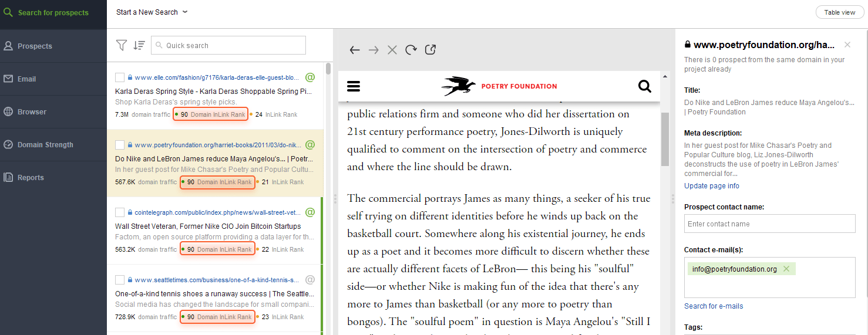Click lock icon beside www.elle.com URL
The width and height of the screenshot is (868, 335).
pyautogui.click(x=130, y=77)
